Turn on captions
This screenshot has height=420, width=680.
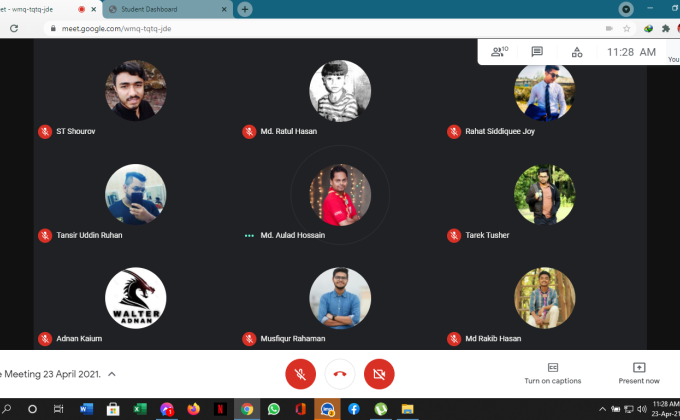[552, 374]
